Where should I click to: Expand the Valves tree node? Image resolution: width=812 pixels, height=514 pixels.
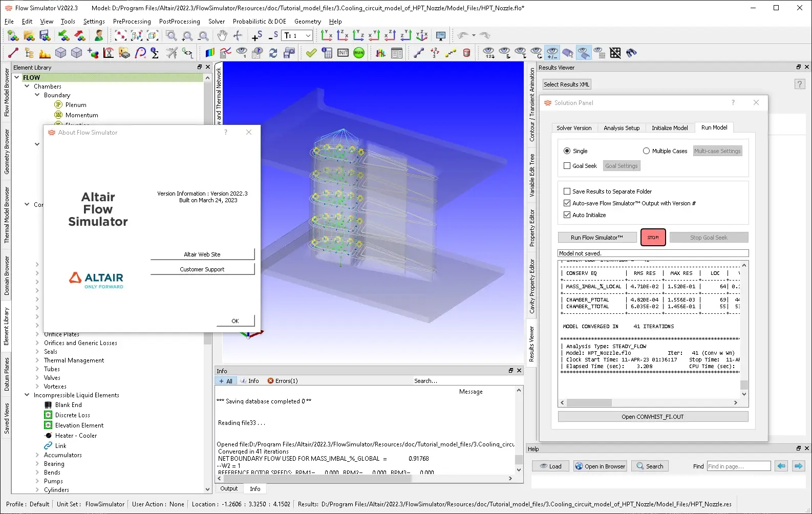click(37, 378)
